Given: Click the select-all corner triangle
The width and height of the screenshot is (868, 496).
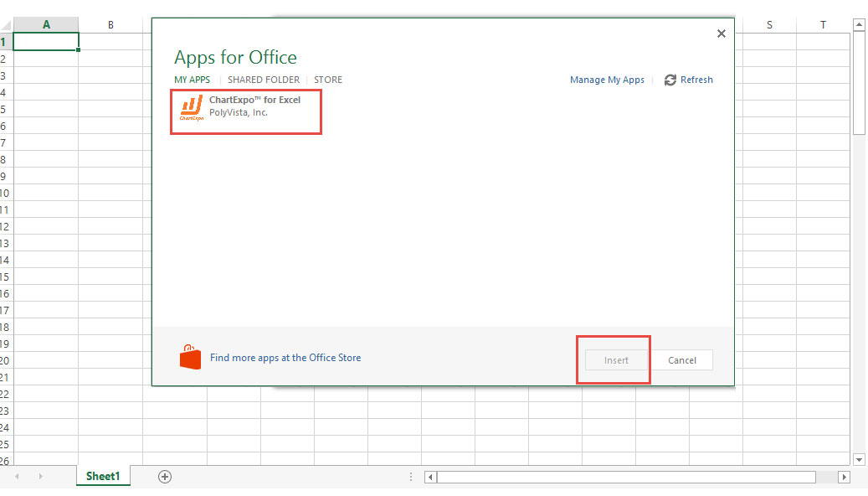Looking at the screenshot, I should [x=6, y=25].
